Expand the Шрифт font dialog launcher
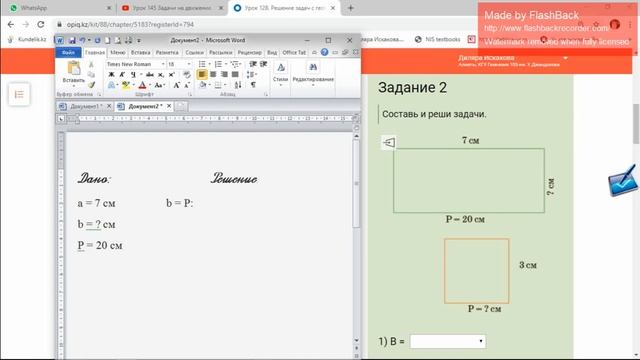Image resolution: width=640 pixels, height=360 pixels. click(x=190, y=94)
